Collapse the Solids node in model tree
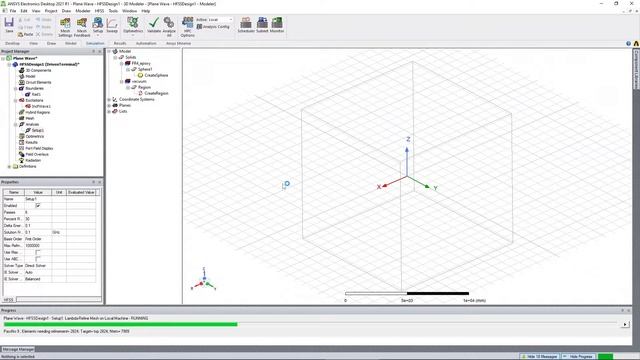 (x=116, y=57)
